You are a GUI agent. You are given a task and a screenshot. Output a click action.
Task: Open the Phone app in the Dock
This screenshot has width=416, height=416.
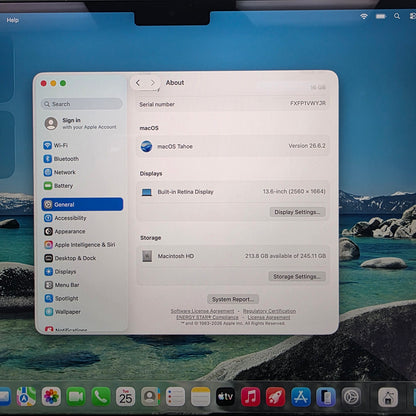[x=101, y=397]
